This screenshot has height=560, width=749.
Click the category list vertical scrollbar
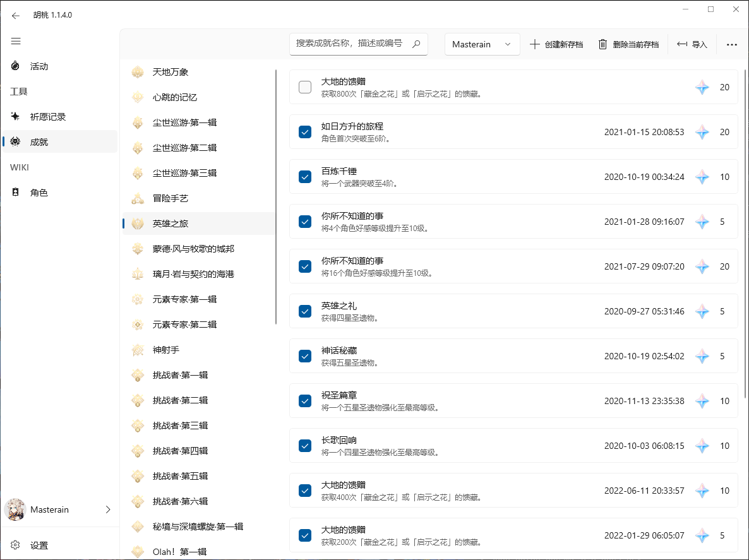(276, 196)
